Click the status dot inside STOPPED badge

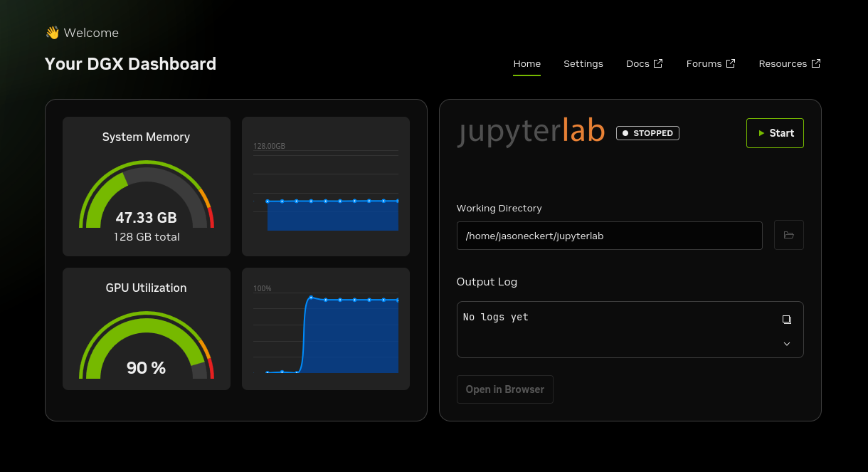click(x=625, y=132)
